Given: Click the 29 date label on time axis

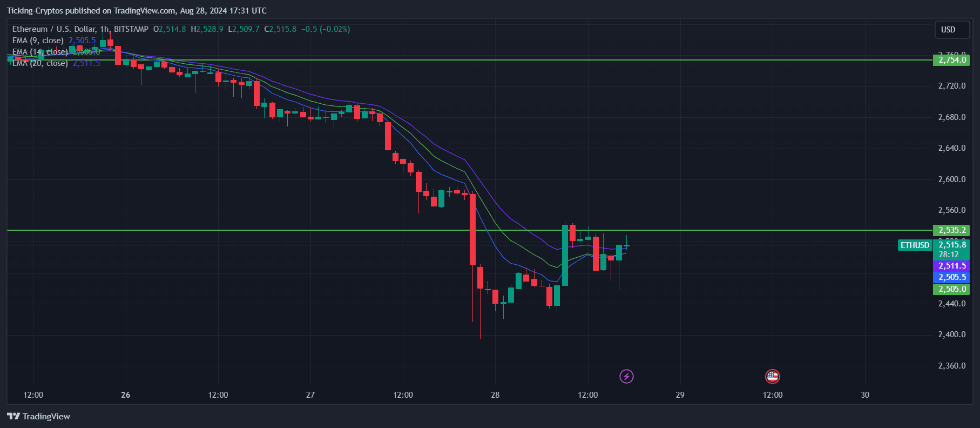Looking at the screenshot, I should point(680,395).
